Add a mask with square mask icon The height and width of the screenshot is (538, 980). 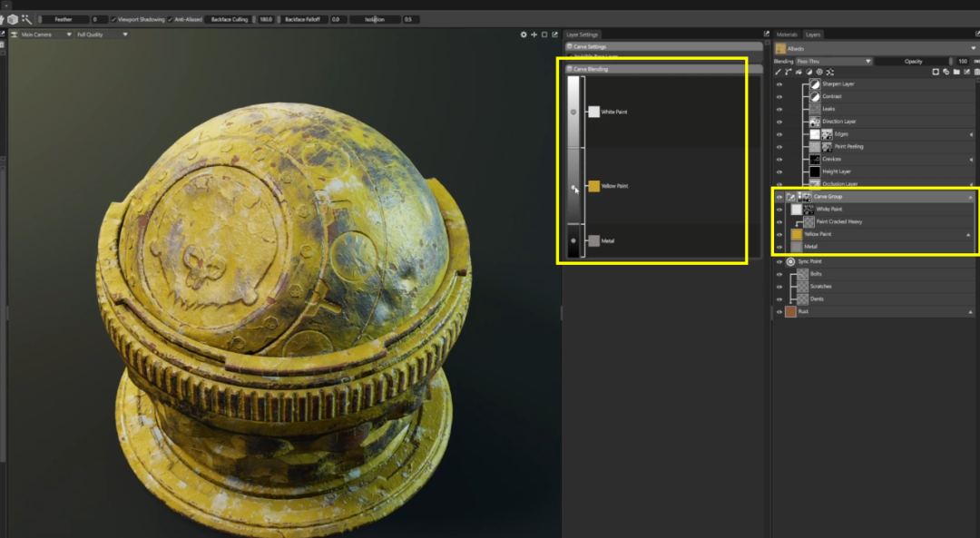tap(936, 72)
